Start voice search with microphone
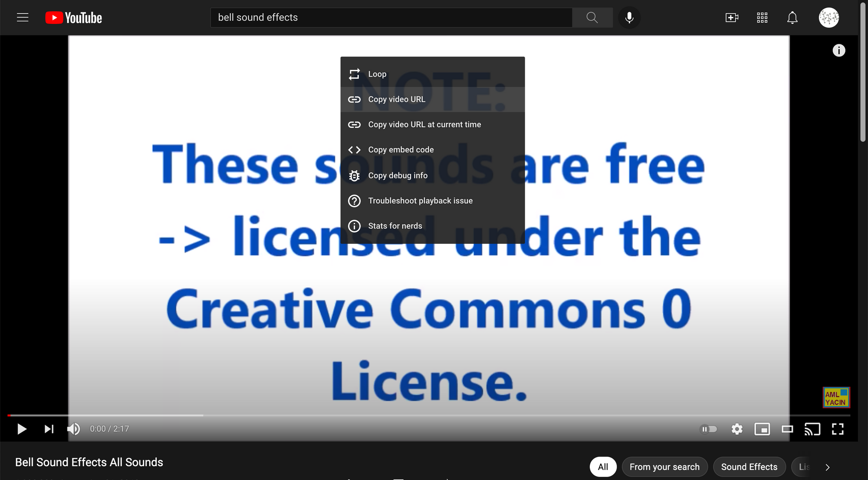The width and height of the screenshot is (868, 480). click(629, 17)
